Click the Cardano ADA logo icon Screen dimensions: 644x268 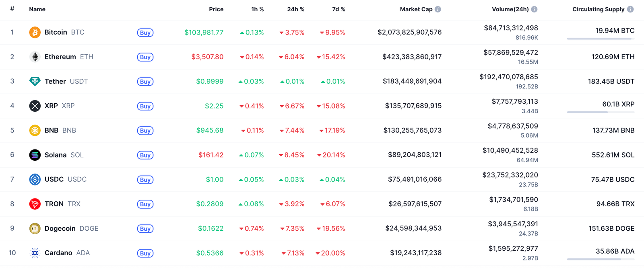click(x=35, y=253)
